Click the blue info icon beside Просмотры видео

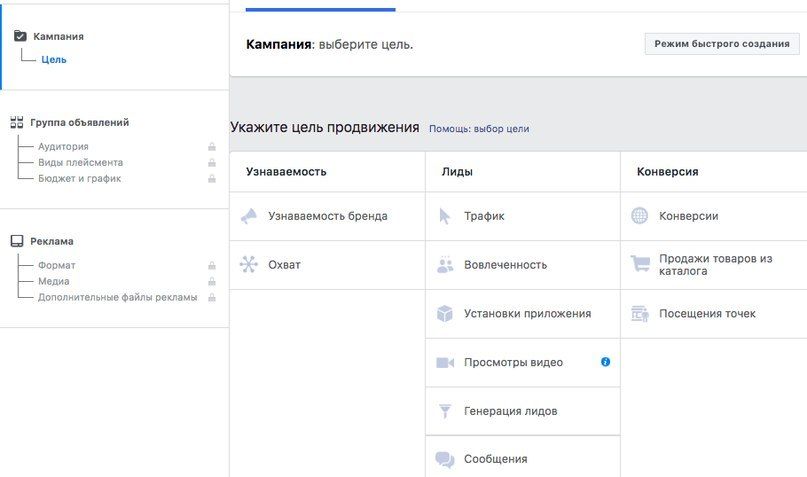point(605,362)
